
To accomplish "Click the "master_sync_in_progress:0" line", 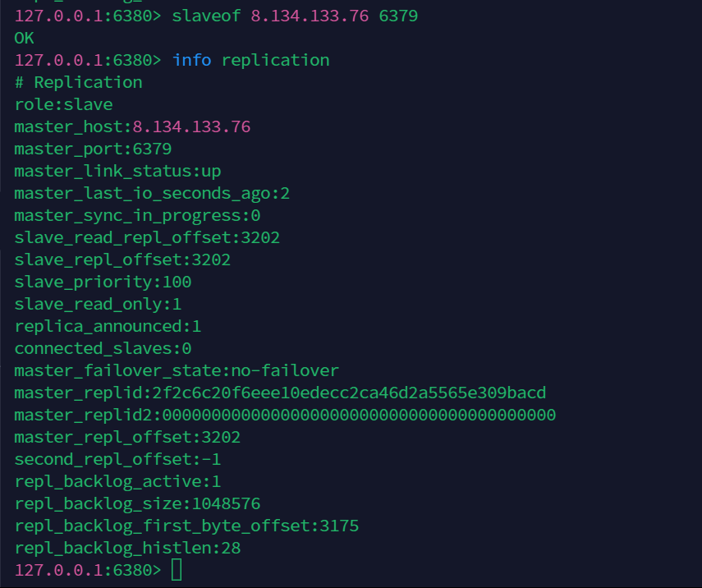I will pos(137,216).
